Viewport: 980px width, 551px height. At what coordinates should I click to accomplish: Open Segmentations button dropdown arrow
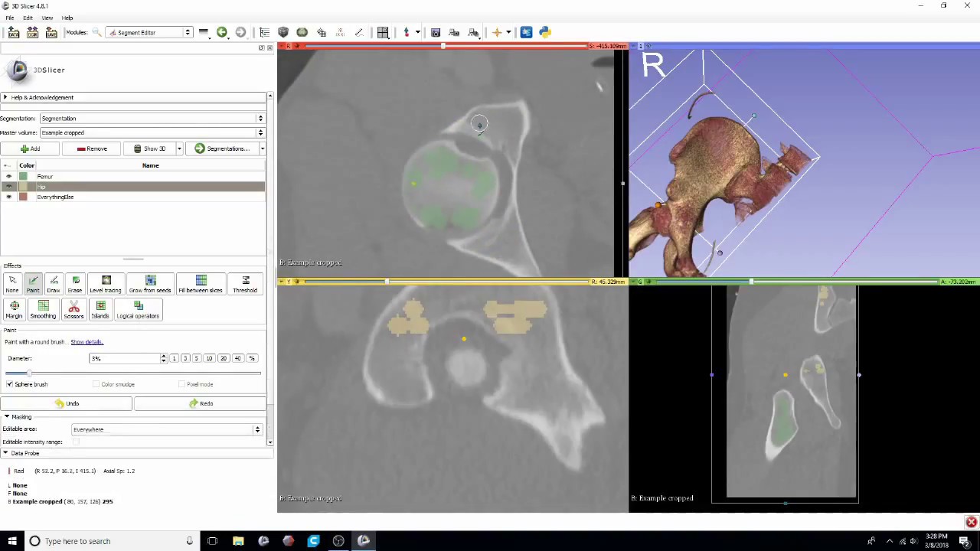pyautogui.click(x=262, y=148)
